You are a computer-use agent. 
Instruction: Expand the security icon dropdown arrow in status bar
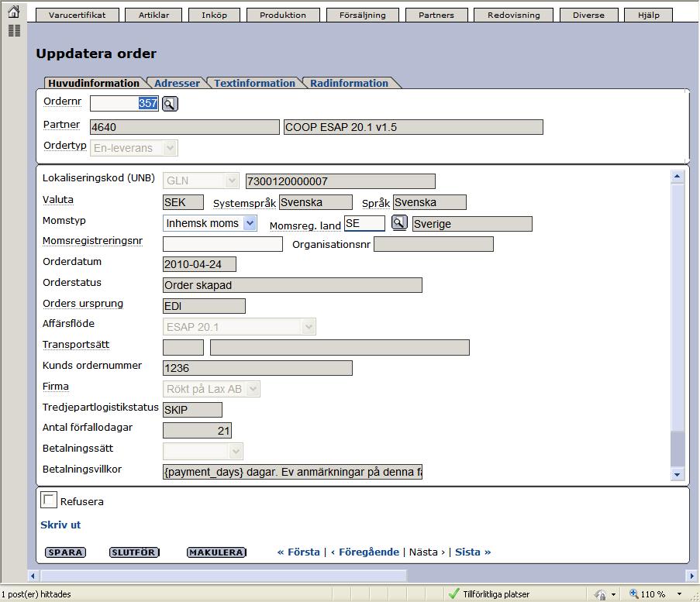click(613, 594)
